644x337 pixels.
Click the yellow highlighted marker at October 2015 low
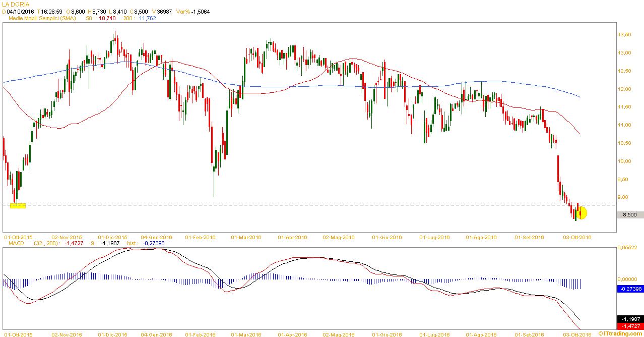coord(18,205)
